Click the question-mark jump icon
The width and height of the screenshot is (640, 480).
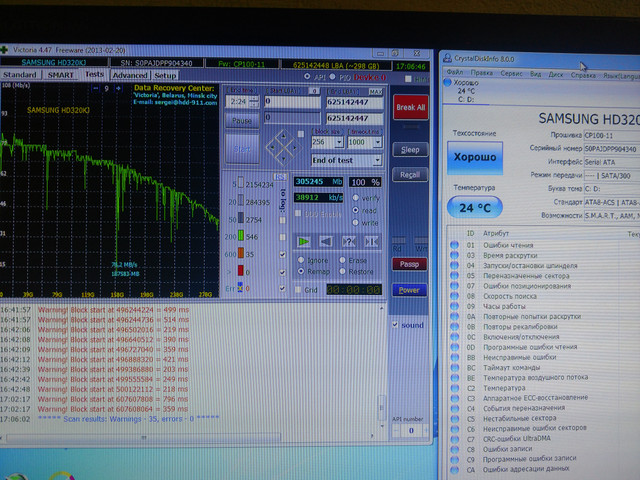pyautogui.click(x=349, y=241)
